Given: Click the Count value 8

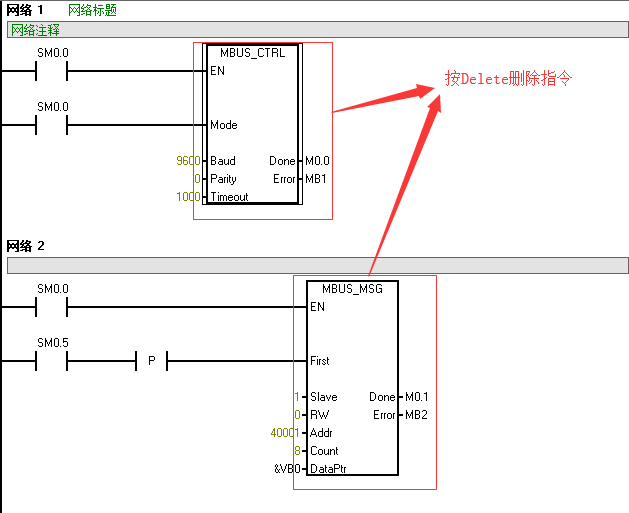Looking at the screenshot, I should (298, 451).
